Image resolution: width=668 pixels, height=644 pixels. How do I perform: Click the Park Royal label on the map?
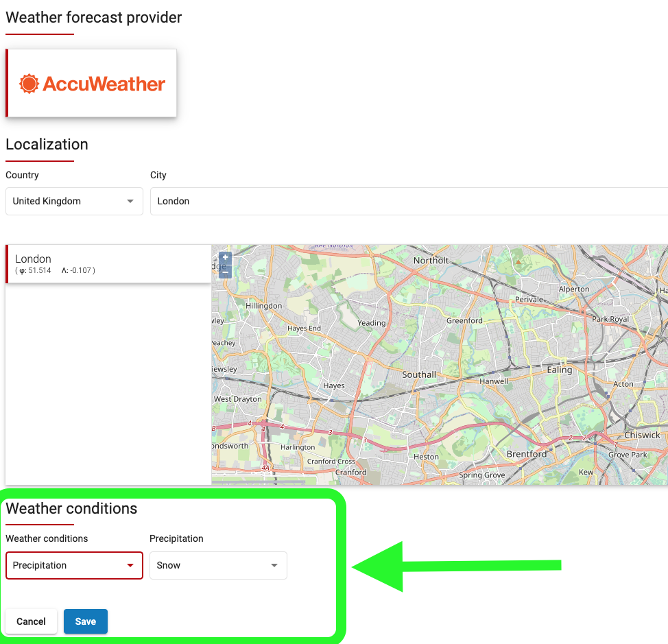[610, 319]
